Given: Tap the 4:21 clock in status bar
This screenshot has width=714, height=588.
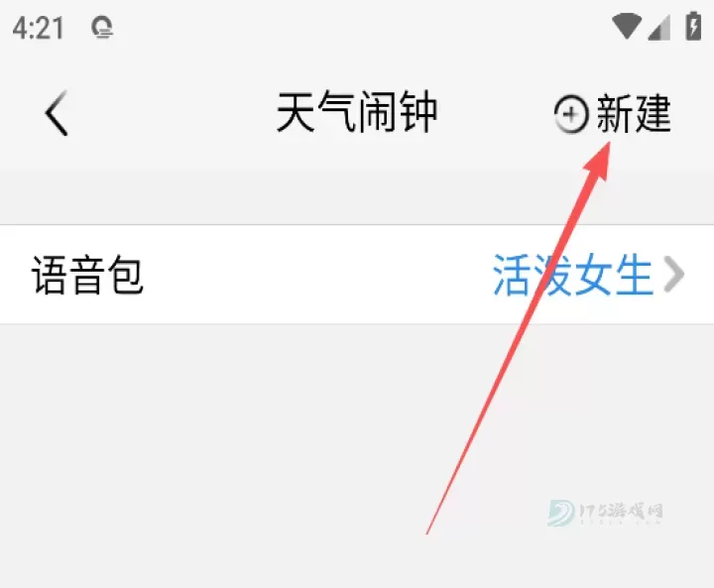Looking at the screenshot, I should click(x=39, y=28).
